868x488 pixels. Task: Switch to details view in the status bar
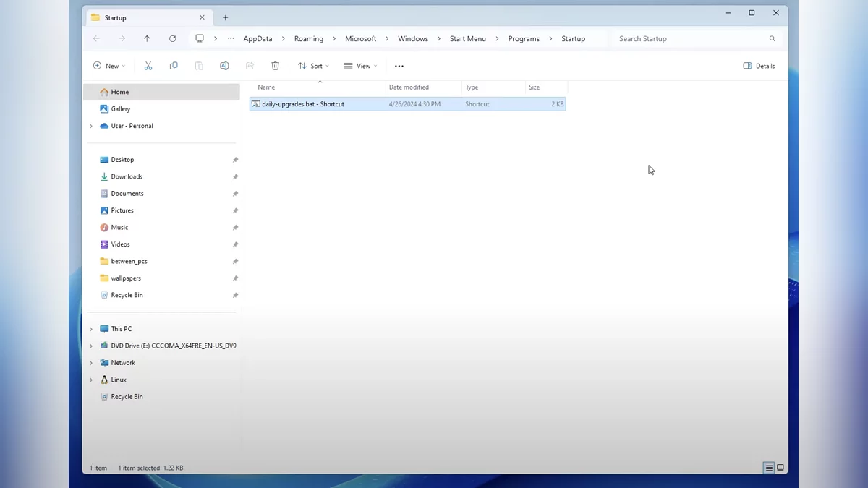[x=768, y=468]
